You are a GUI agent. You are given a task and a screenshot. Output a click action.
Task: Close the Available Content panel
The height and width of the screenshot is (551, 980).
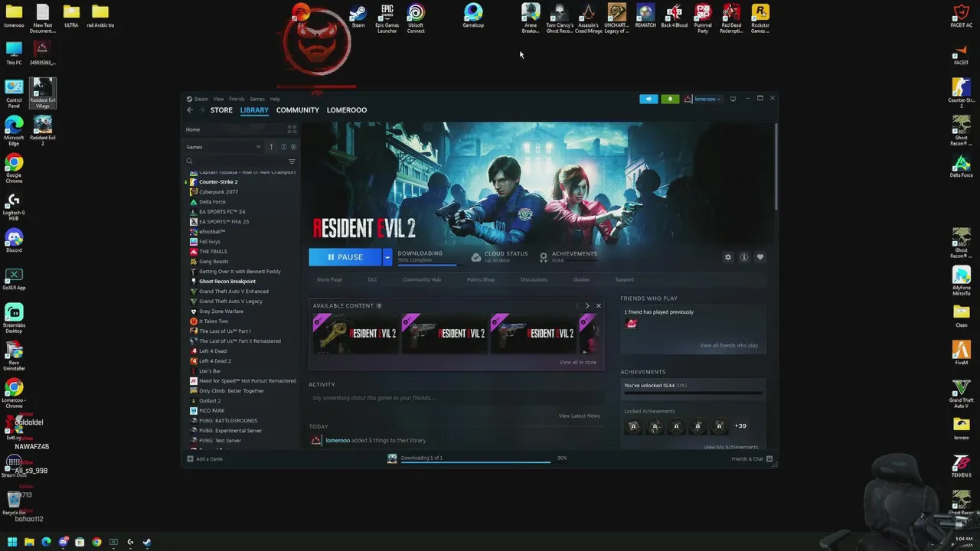[599, 305]
